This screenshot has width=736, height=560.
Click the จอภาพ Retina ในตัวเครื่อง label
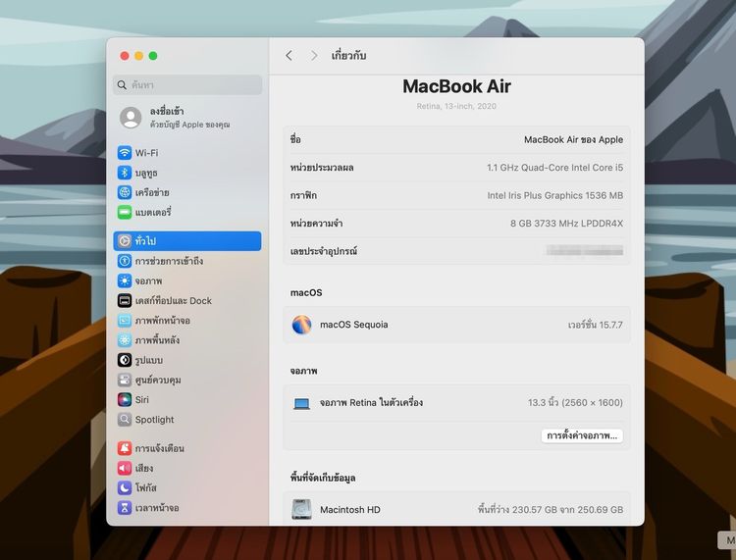371,402
